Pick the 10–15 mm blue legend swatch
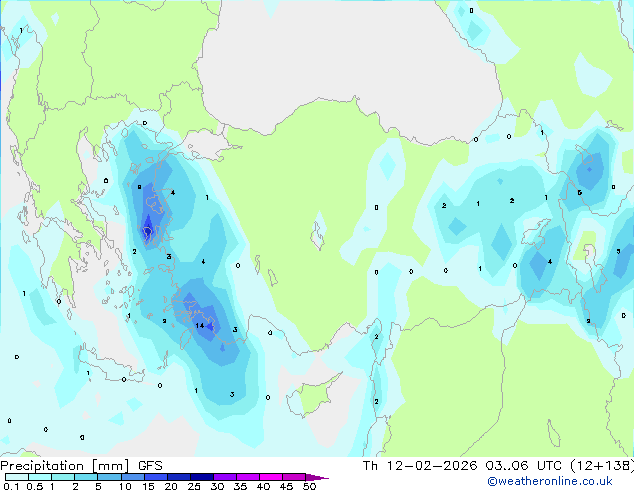Image resolution: width=634 pixels, height=490 pixels. (x=133, y=477)
